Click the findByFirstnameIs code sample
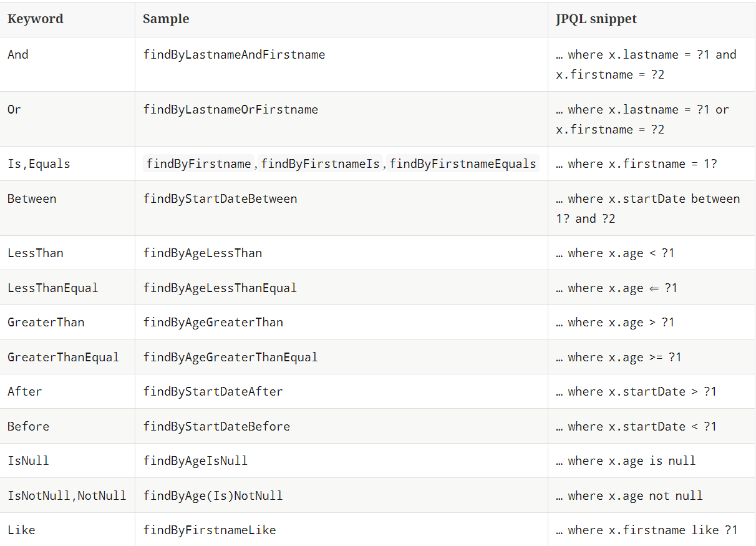This screenshot has height=546, width=756. click(321, 164)
